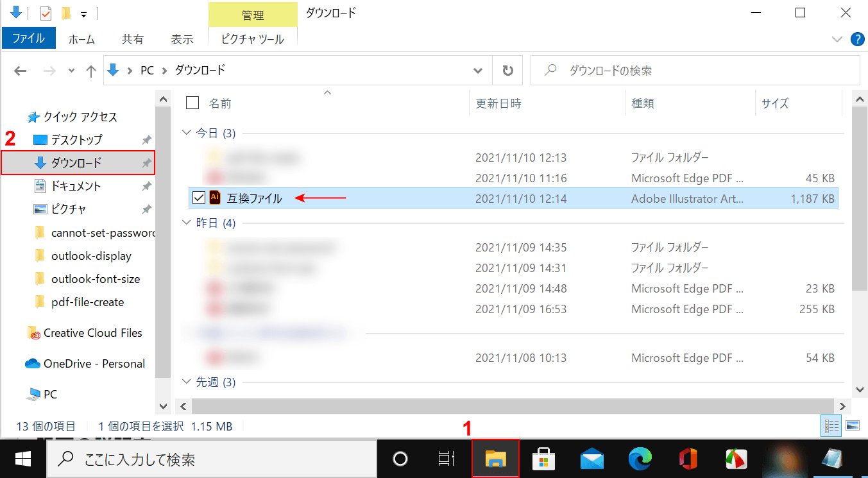
Task: Click the horizontal scrollbar right arrow
Action: click(x=842, y=406)
